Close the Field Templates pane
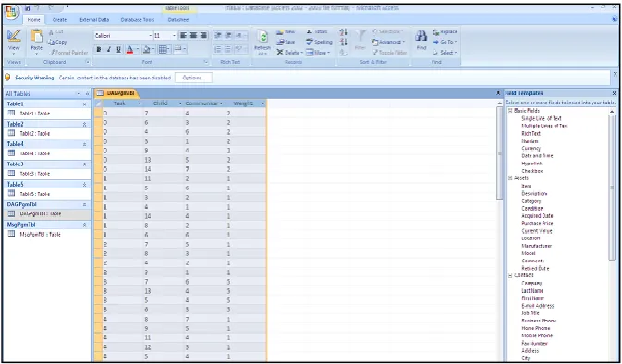The height and width of the screenshot is (364, 622). coord(614,93)
